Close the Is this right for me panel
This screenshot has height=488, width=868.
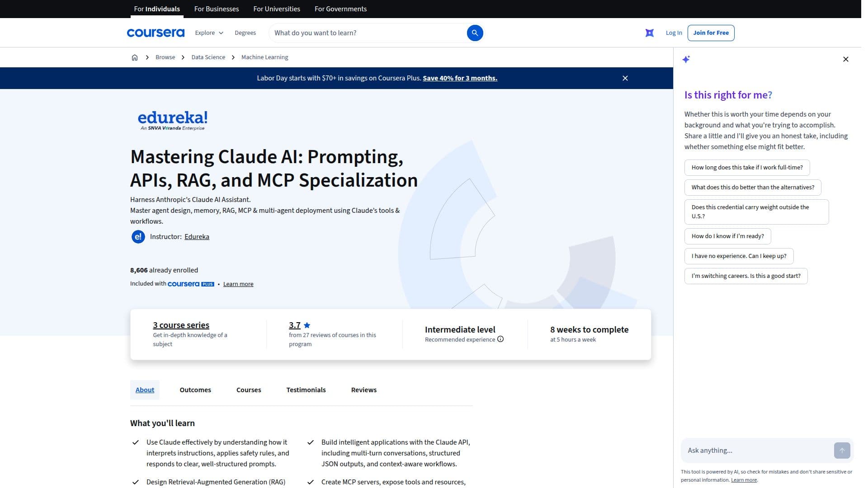coord(845,59)
